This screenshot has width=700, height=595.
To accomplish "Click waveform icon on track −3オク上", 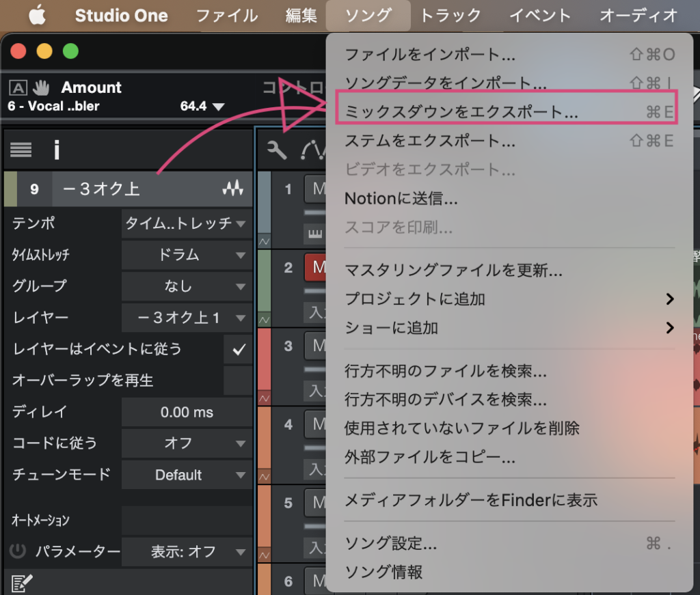I will coord(233,189).
